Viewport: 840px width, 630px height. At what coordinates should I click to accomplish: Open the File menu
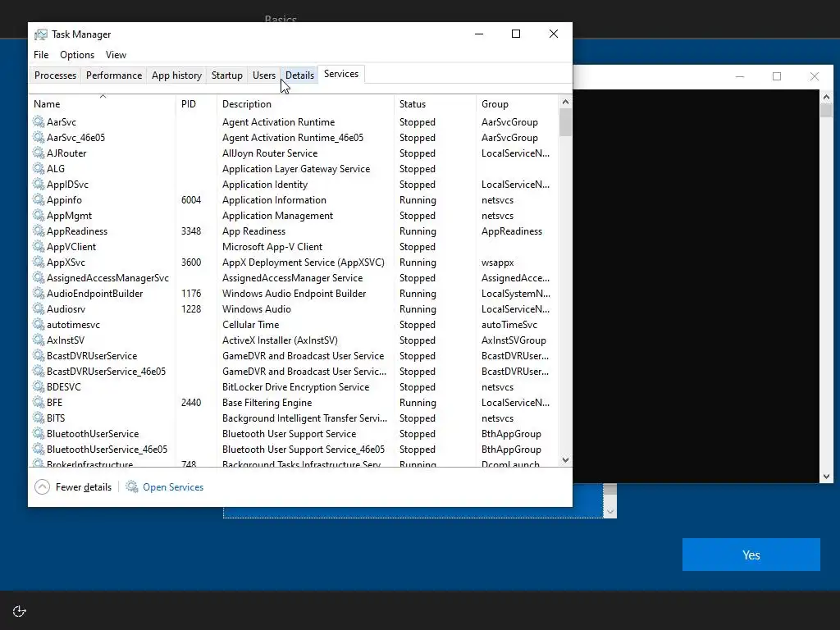coord(41,55)
